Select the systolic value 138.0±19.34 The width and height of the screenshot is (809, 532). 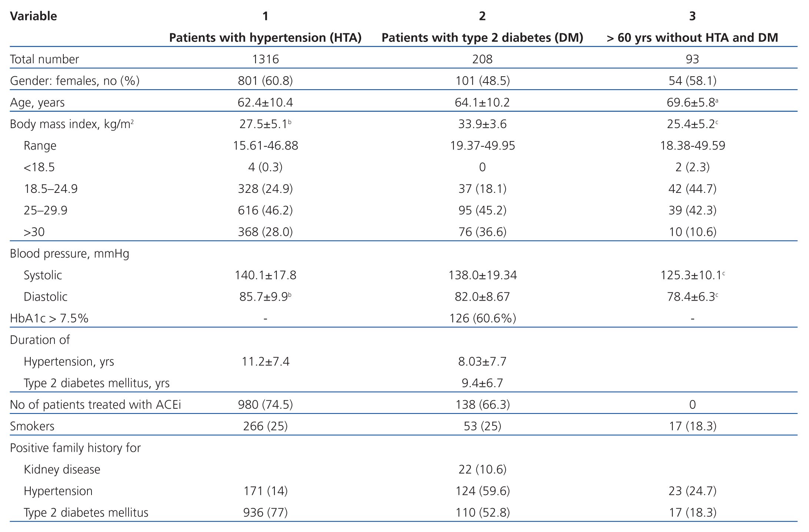click(482, 275)
